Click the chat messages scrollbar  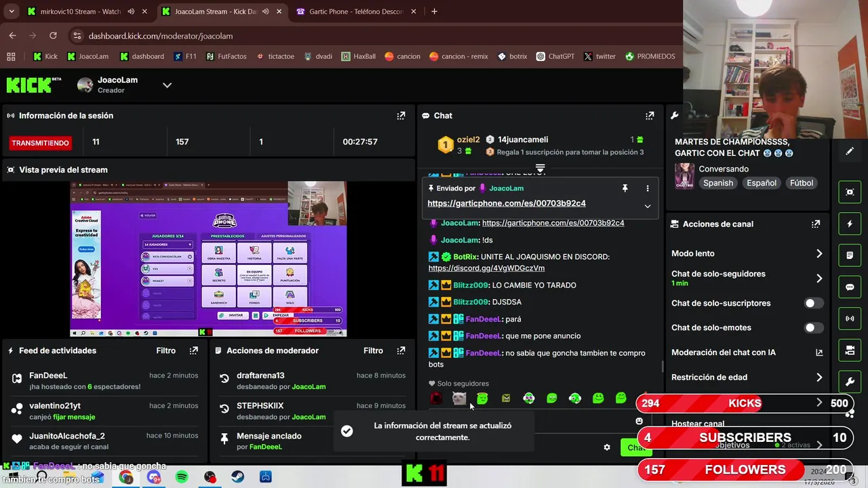click(x=663, y=367)
